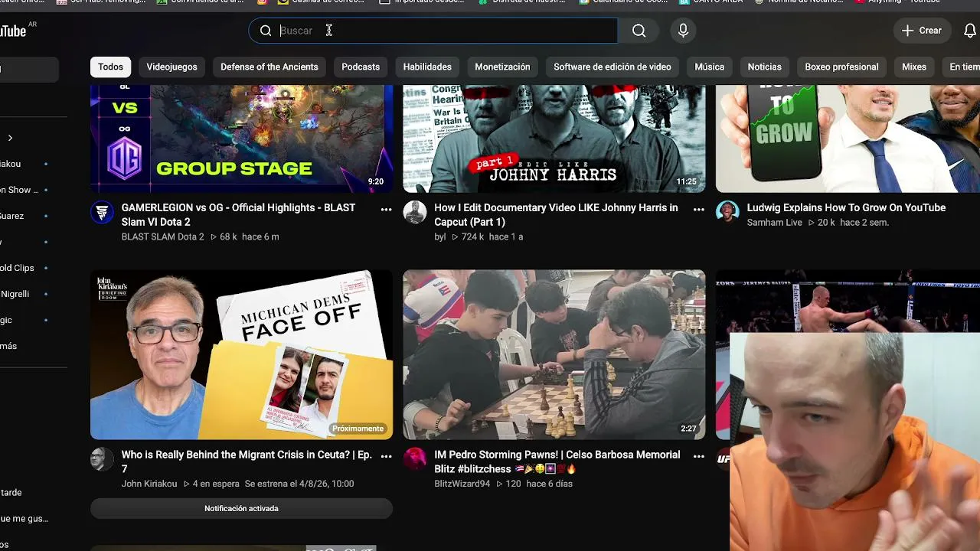
Task: Filter by Defense of the Ancients
Action: click(x=269, y=67)
